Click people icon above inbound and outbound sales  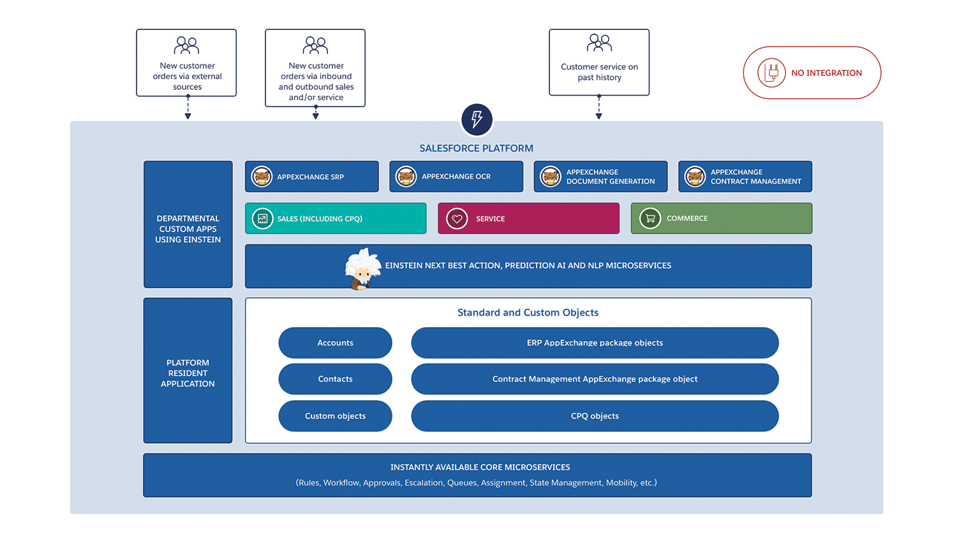[315, 45]
